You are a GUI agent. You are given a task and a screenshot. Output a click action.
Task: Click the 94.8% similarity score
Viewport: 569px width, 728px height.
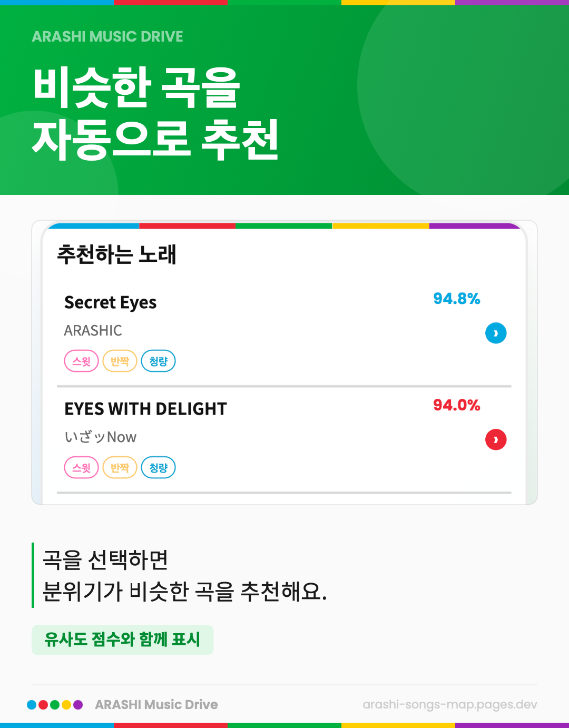pos(456,299)
